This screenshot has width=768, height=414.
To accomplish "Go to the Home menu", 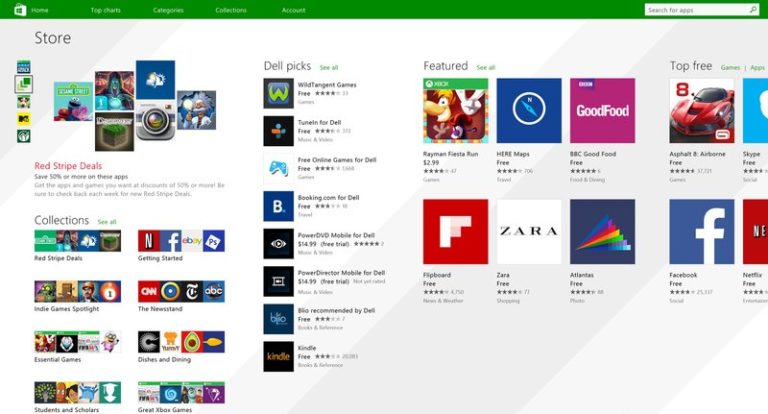I will point(40,10).
